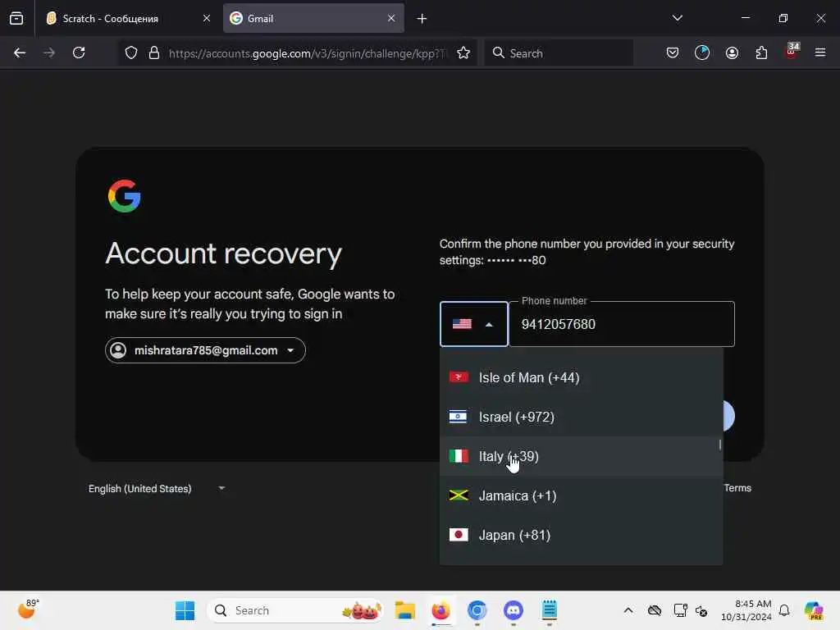Open Firefox application hamburger menu
Viewport: 840px width, 630px height.
click(820, 52)
